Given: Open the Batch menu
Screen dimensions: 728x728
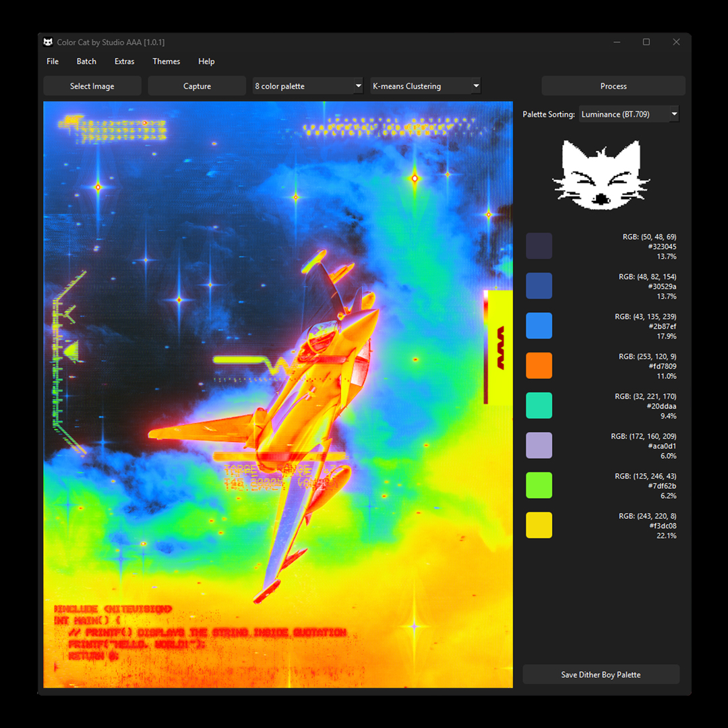Looking at the screenshot, I should pos(86,61).
